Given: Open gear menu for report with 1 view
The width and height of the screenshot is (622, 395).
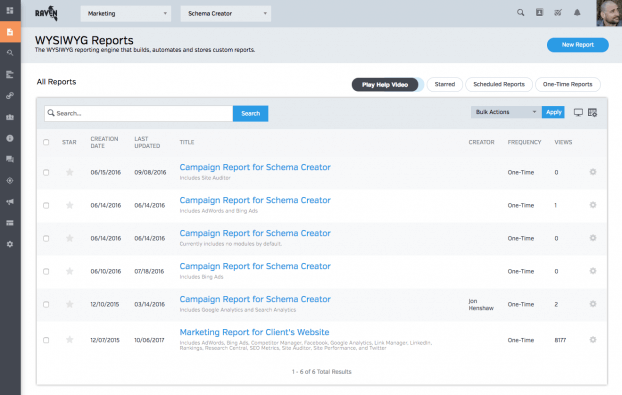Looking at the screenshot, I should pos(593,205).
